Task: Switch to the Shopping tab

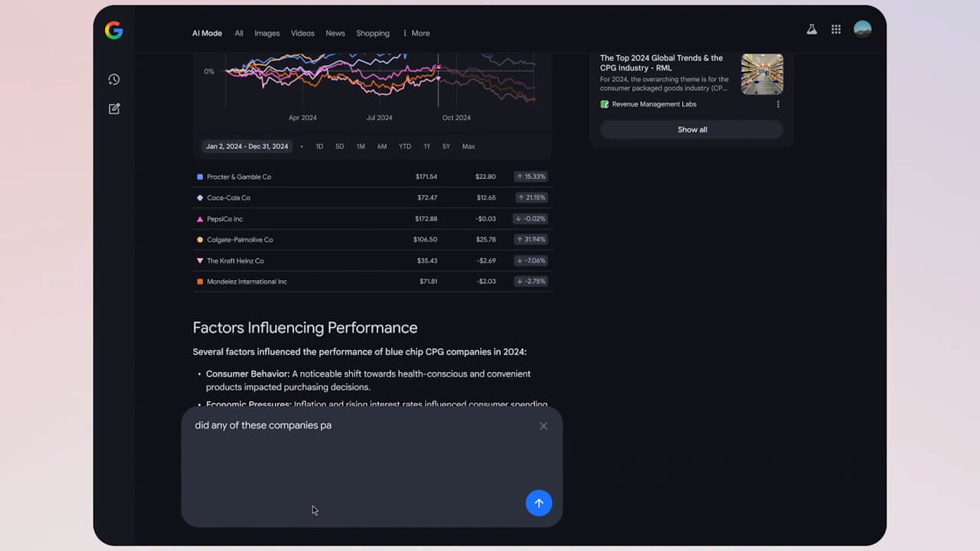Action: coord(373,34)
